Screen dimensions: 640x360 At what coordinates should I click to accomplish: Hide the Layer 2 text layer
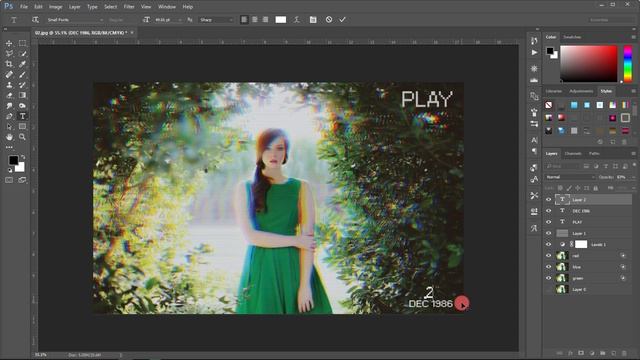(x=549, y=200)
